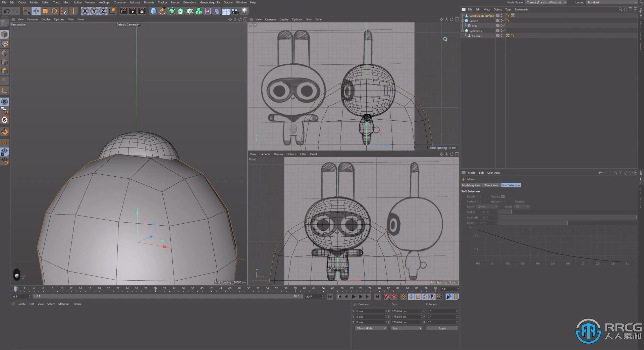
Task: Open the Layout dropdown
Action: (612, 2)
